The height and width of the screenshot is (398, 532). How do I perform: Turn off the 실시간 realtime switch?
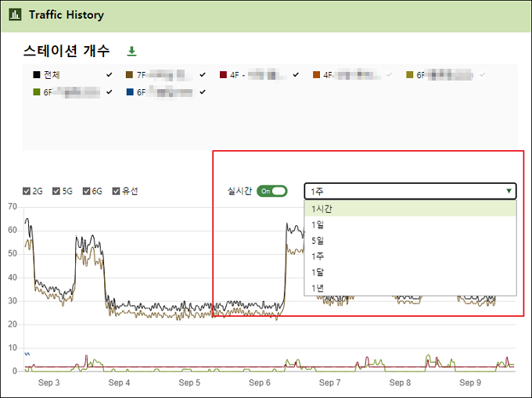tap(272, 192)
